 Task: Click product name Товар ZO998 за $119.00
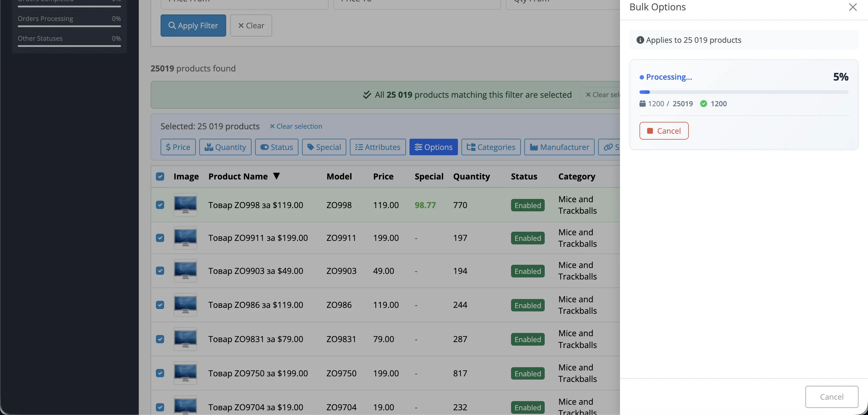pyautogui.click(x=256, y=205)
